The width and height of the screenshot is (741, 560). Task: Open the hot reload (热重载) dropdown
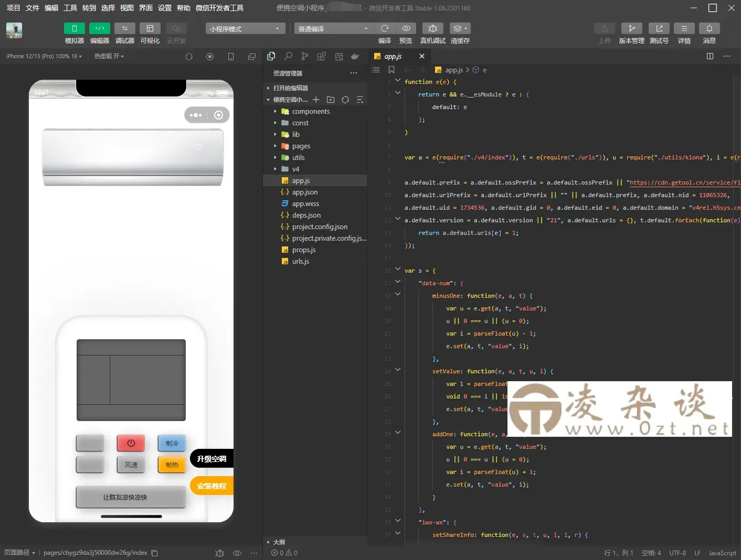point(109,56)
